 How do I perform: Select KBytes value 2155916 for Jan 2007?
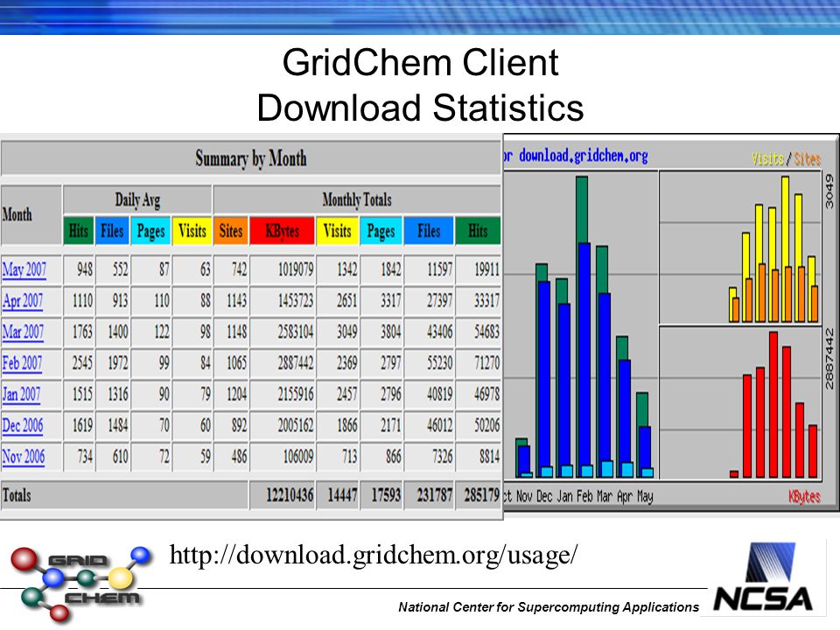[295, 395]
